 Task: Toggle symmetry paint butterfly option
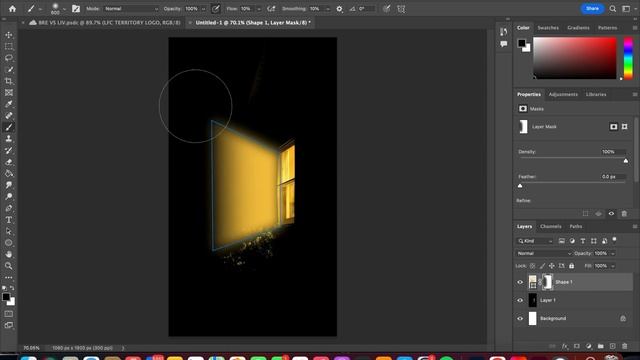pos(401,9)
